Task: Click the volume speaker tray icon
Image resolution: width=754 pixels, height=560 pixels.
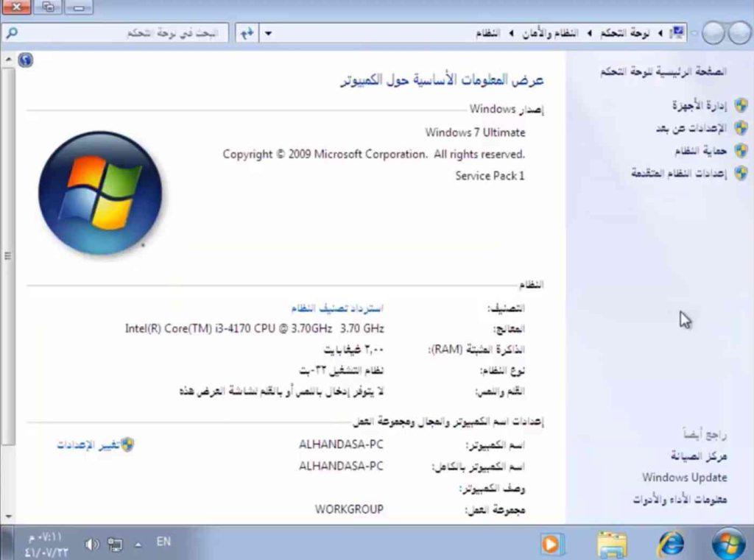Action: click(x=91, y=544)
